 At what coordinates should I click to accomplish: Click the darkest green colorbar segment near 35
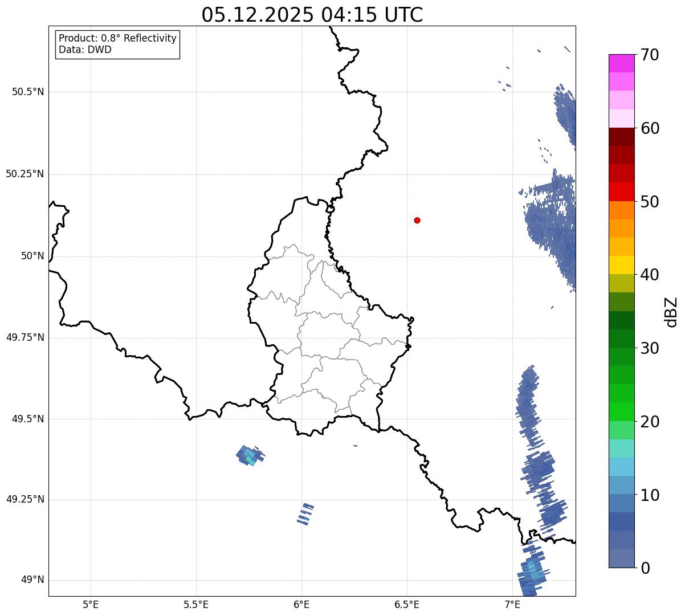point(621,320)
